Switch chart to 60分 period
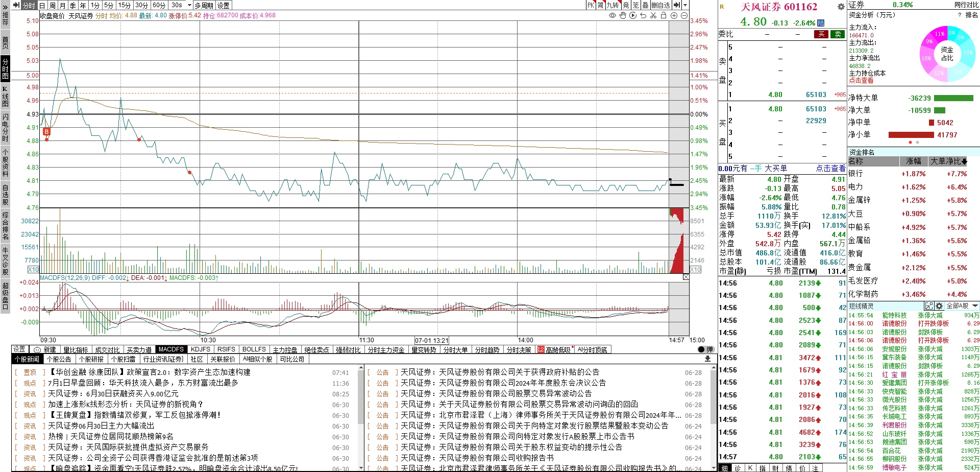980x472 pixels. click(x=159, y=5)
